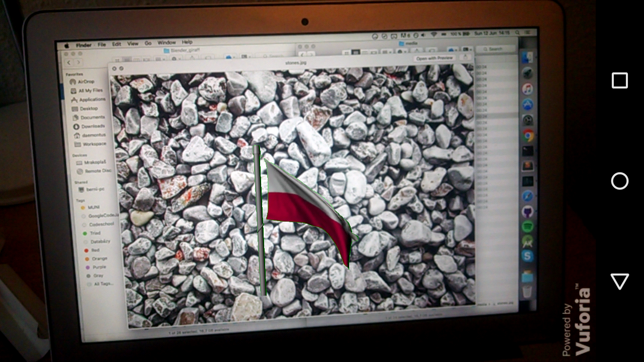Select the GoogleCodeJam tag
Image resolution: width=644 pixels, height=362 pixels.
click(100, 216)
